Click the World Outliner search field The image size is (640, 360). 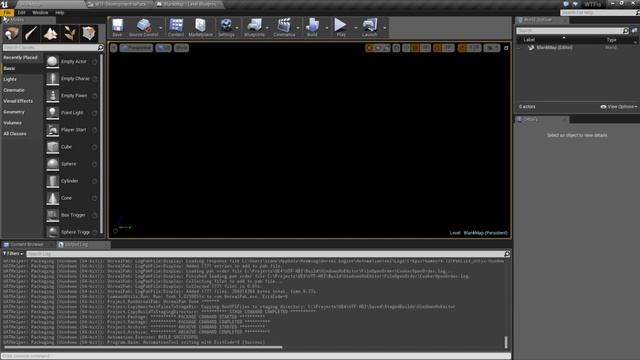[x=569, y=31]
